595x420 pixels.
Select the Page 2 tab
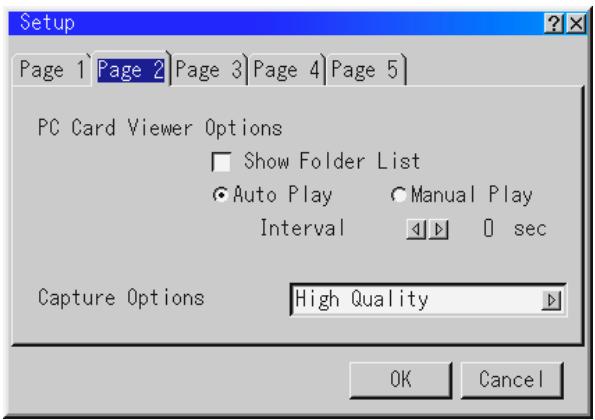coord(131,69)
